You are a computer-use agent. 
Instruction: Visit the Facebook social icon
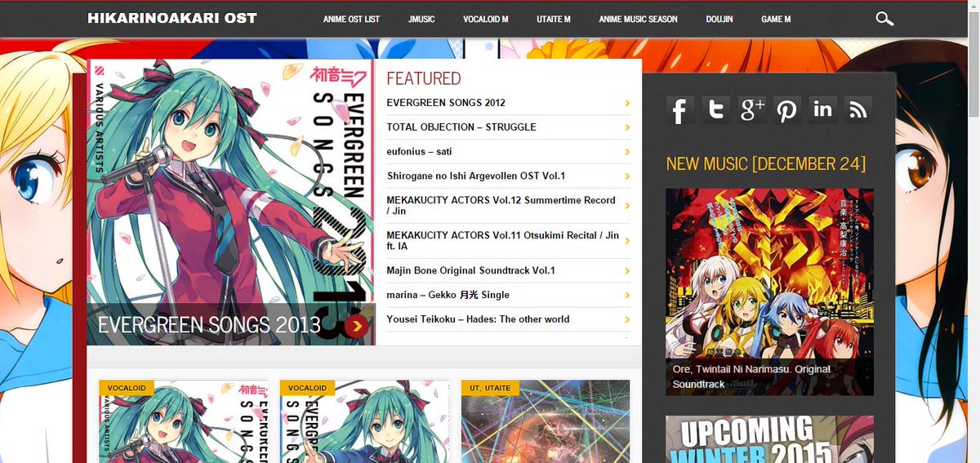click(x=679, y=109)
